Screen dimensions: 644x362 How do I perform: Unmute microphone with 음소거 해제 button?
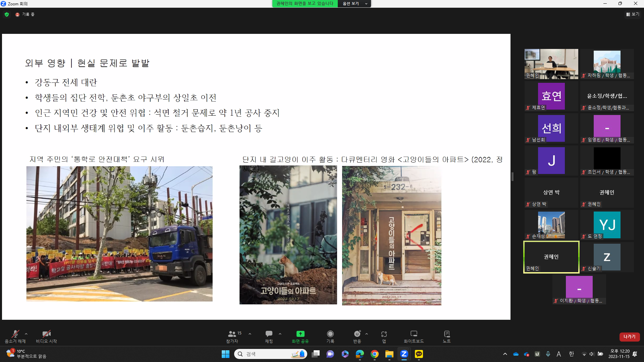coord(15,337)
